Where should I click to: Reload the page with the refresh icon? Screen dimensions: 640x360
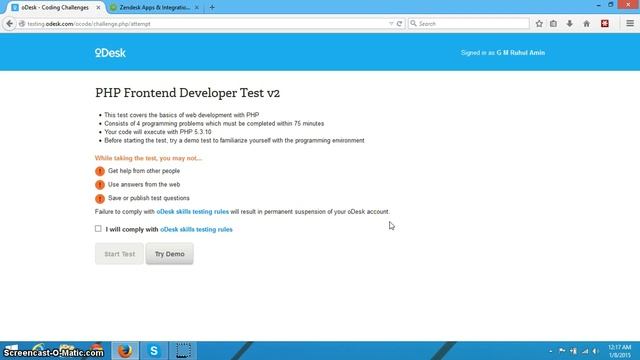(x=400, y=24)
